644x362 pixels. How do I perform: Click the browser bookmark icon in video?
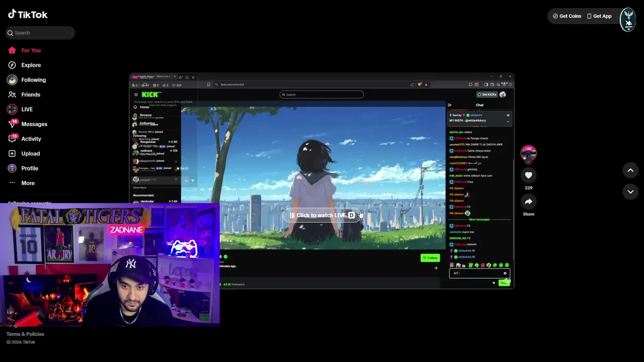click(208, 84)
